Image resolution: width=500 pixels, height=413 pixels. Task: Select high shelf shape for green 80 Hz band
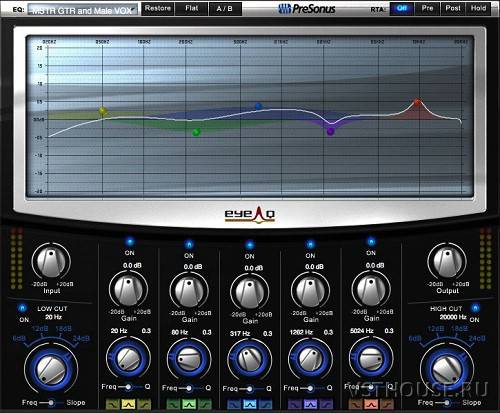coord(205,405)
